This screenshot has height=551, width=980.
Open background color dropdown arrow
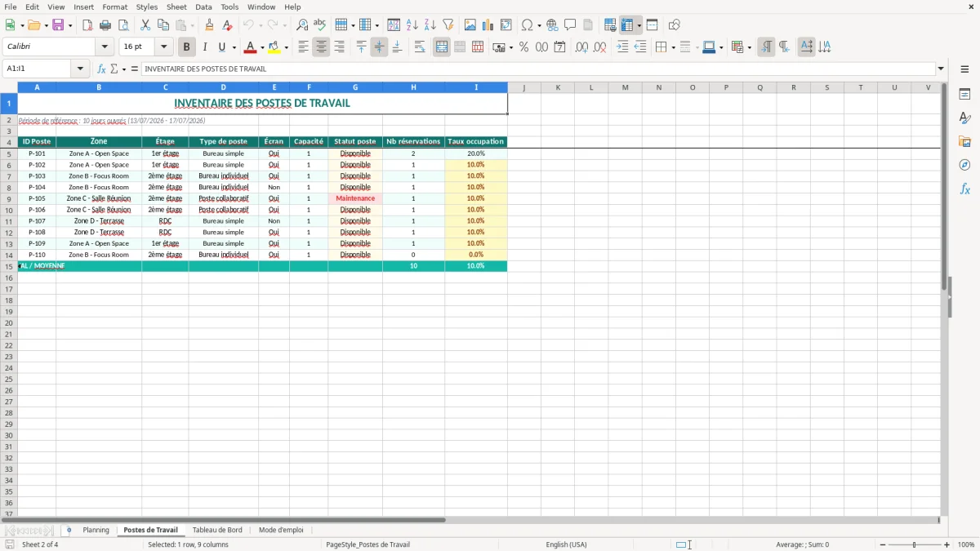[x=286, y=47]
